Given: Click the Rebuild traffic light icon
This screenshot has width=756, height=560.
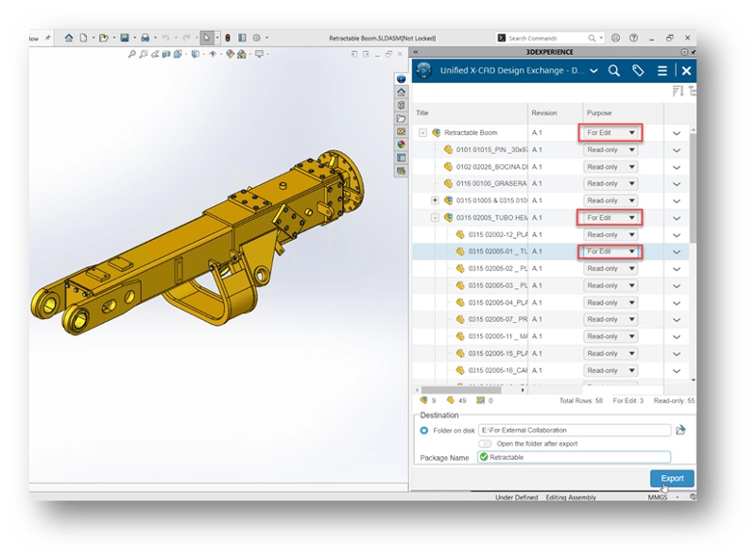Looking at the screenshot, I should (x=228, y=38).
